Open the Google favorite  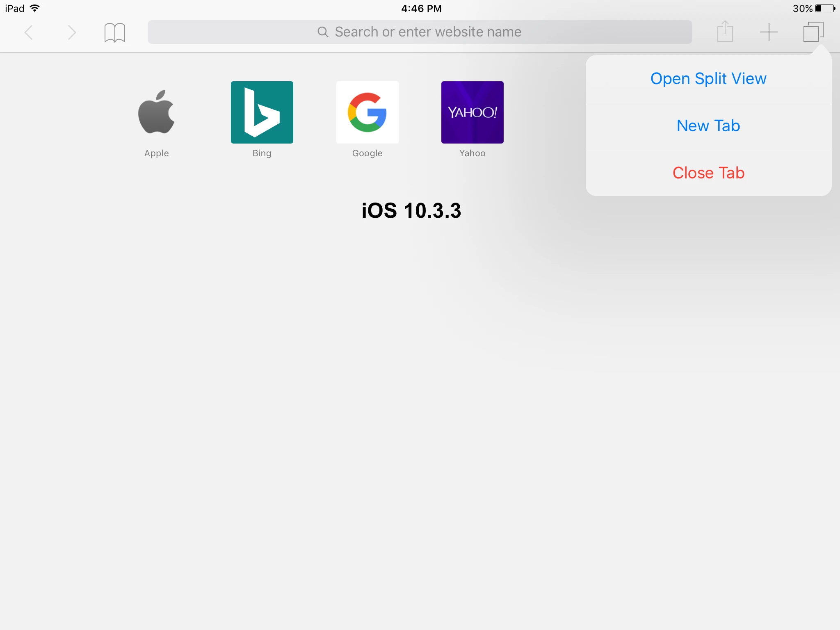(x=367, y=120)
